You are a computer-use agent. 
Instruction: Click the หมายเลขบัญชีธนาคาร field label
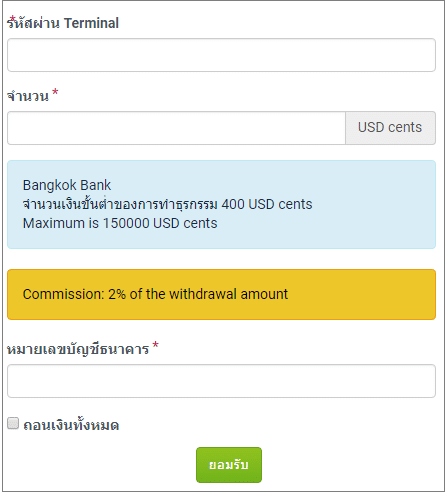tap(78, 350)
